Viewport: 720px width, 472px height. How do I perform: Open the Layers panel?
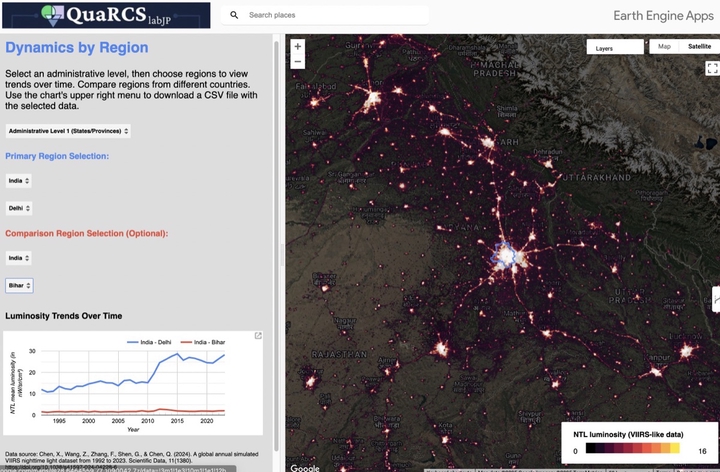(614, 48)
